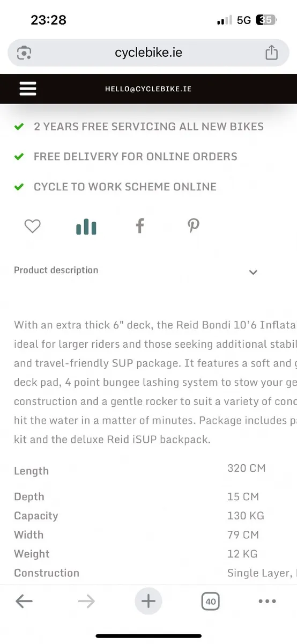Open tab switcher showing 40 tabs

[211, 602]
